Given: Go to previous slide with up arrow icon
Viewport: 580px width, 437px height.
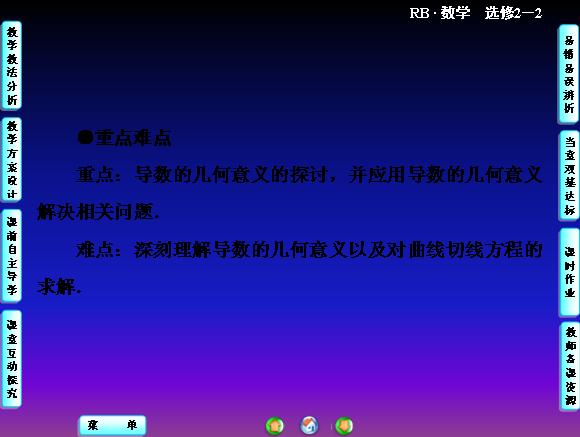Looking at the screenshot, I should 275,426.
